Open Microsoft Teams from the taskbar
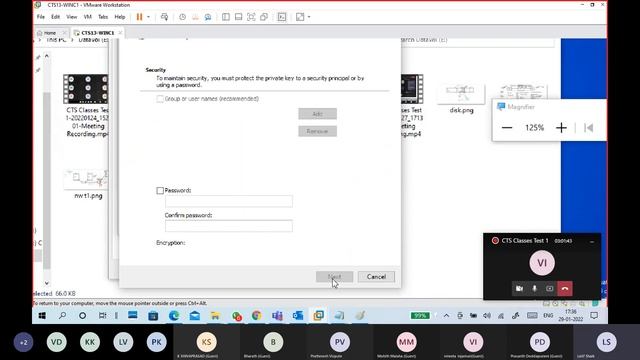The height and width of the screenshot is (360, 640). [x=277, y=316]
